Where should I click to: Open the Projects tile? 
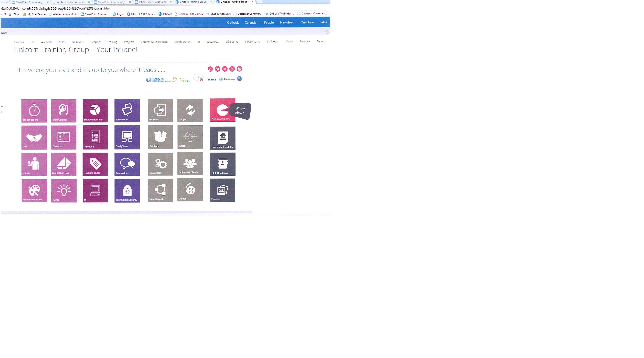[160, 111]
